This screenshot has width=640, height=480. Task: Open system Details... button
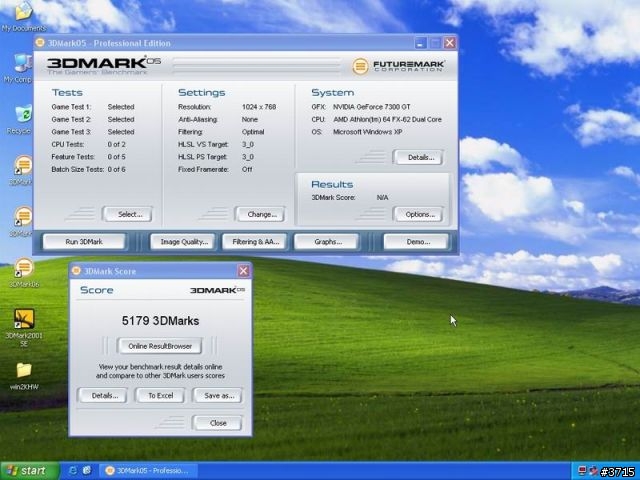point(418,158)
